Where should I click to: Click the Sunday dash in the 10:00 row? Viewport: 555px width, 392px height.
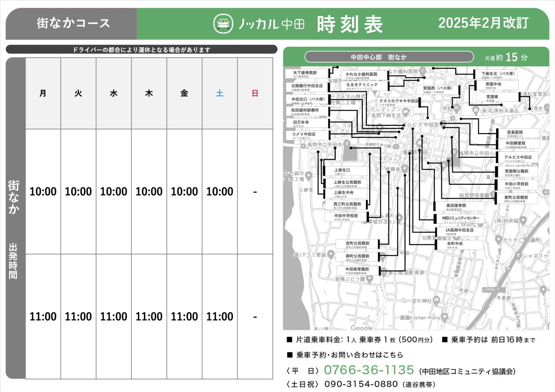tap(255, 192)
